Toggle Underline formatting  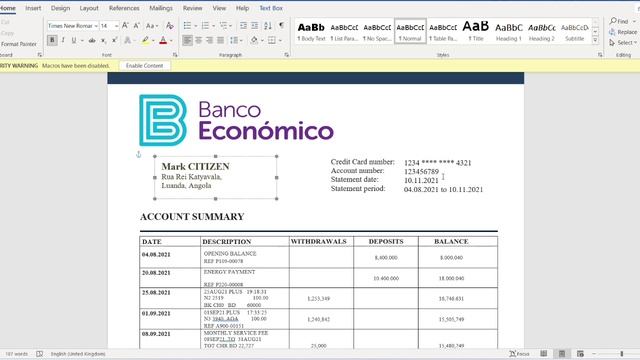click(74, 40)
